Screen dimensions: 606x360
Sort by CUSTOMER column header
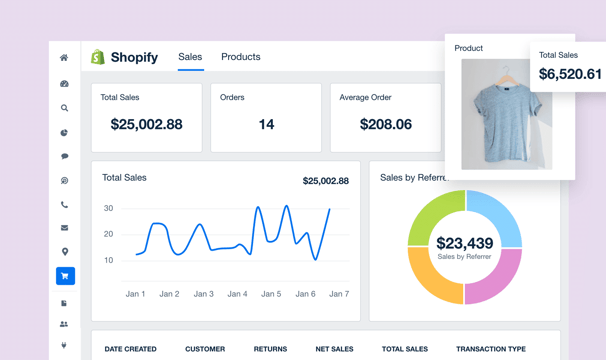[x=205, y=349]
